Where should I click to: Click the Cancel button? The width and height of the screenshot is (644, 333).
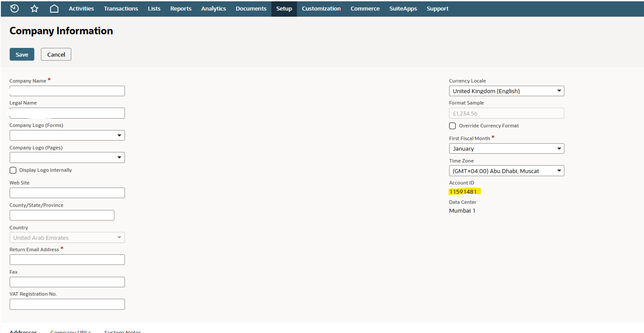(x=56, y=54)
